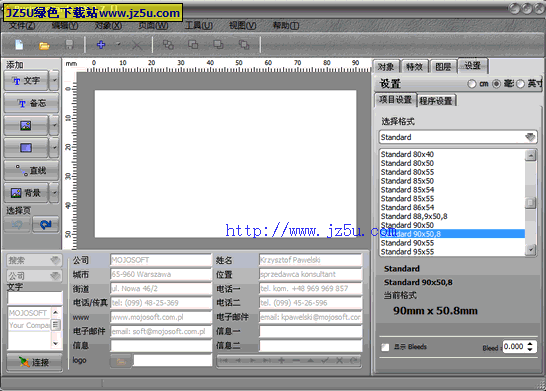This screenshot has height=391, width=546.
Task: Add a line with 直线 button
Action: (x=31, y=170)
